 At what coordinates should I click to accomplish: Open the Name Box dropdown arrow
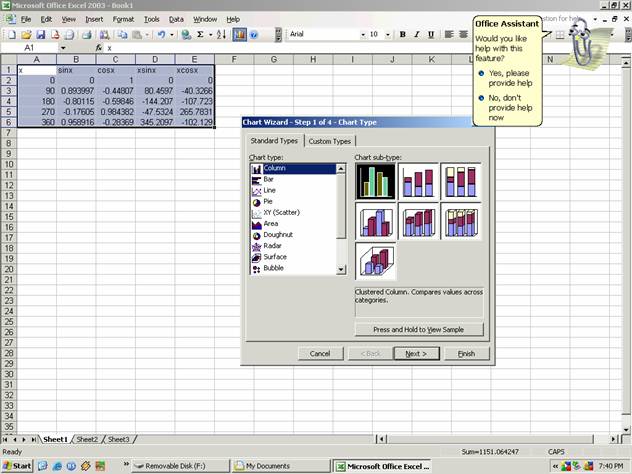point(63,48)
